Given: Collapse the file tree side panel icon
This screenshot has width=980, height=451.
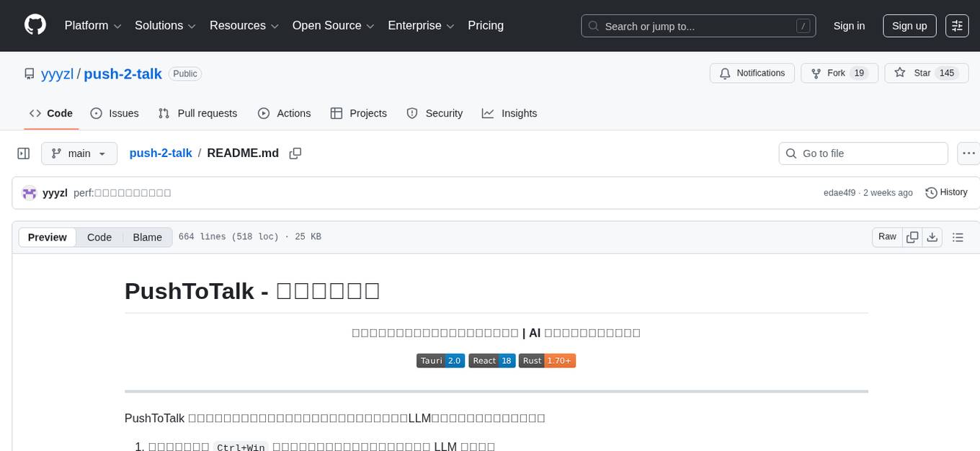Looking at the screenshot, I should click(24, 153).
